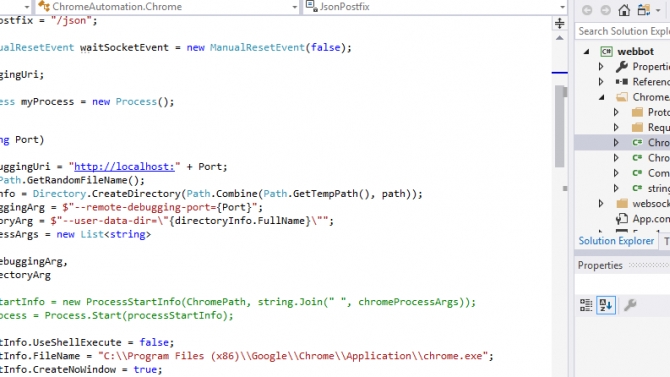Click the Solution Explorer Forward arrow
Viewport: 670px width, 377px height.
[605, 10]
